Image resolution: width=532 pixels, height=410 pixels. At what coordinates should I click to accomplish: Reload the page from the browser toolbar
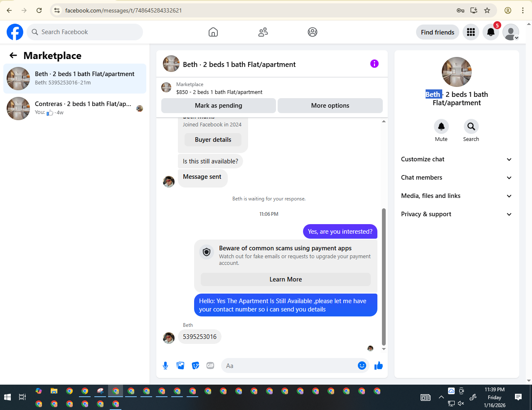click(x=39, y=10)
